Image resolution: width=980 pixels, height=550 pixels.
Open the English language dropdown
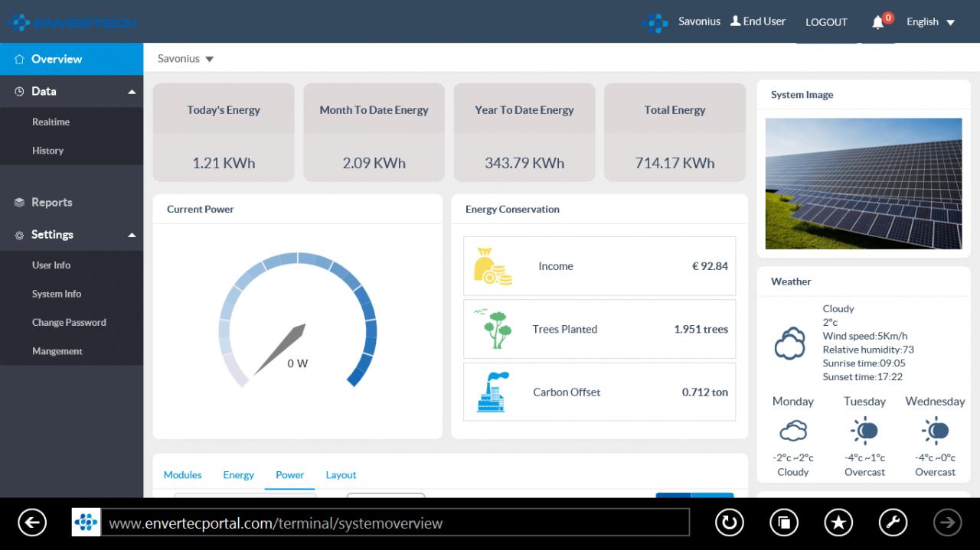[930, 22]
